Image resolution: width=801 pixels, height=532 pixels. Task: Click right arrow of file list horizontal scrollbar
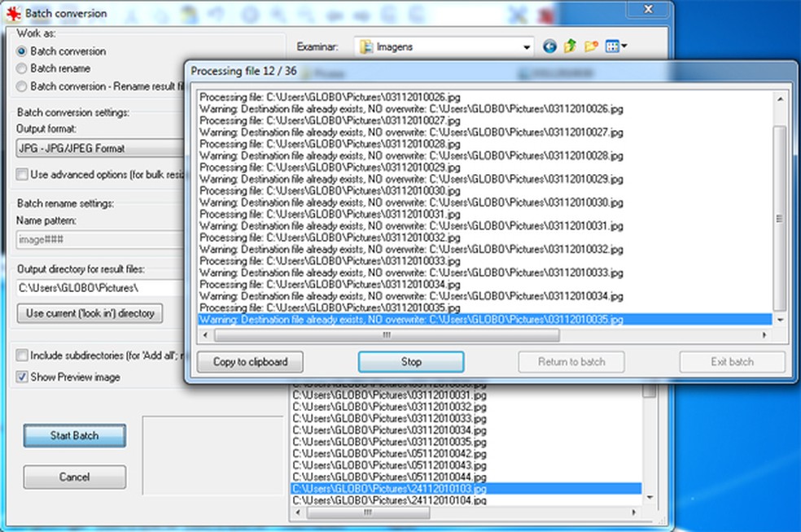[633, 512]
